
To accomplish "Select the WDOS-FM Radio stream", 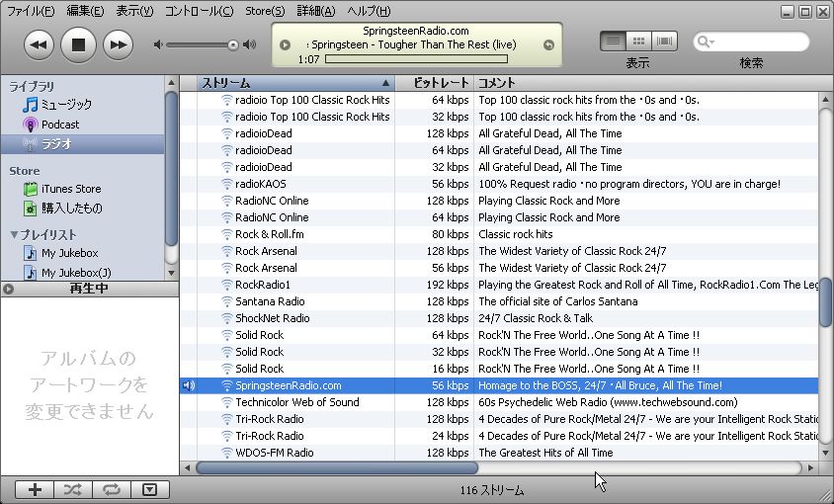I will click(x=499, y=453).
